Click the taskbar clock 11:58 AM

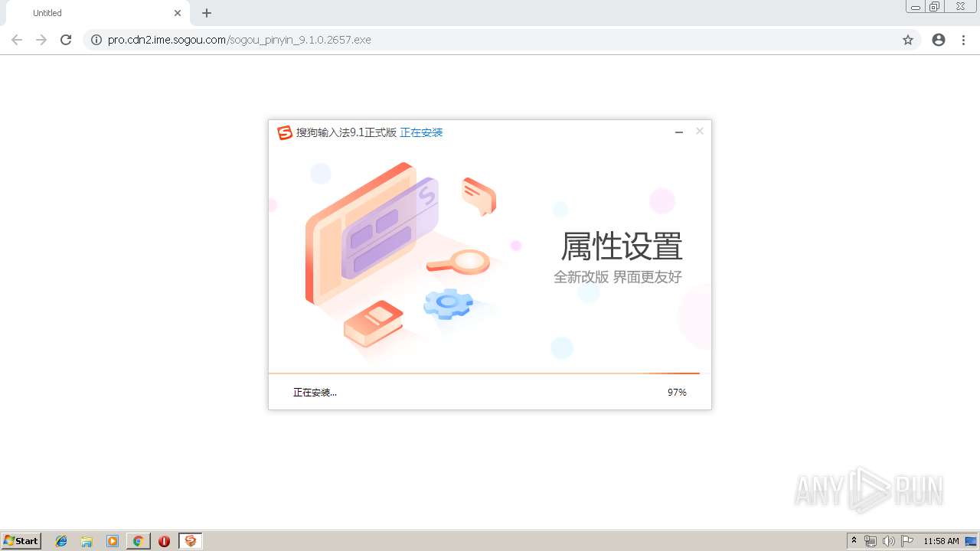[941, 541]
